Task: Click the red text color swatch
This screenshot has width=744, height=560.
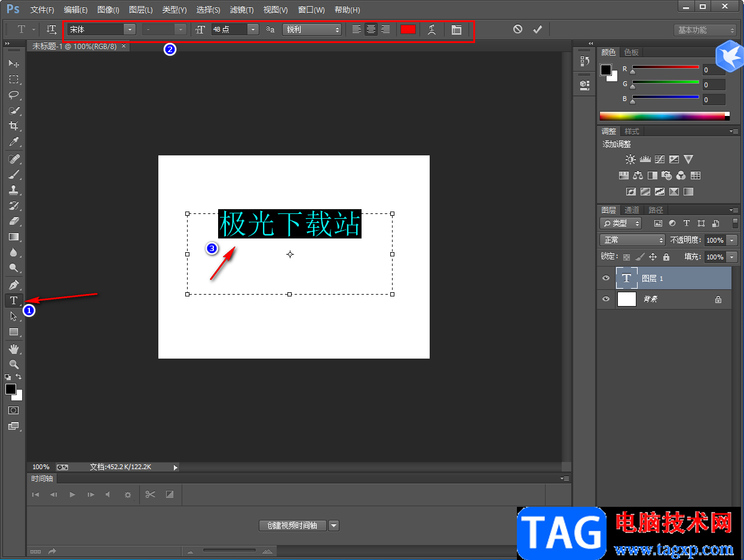Action: point(408,29)
